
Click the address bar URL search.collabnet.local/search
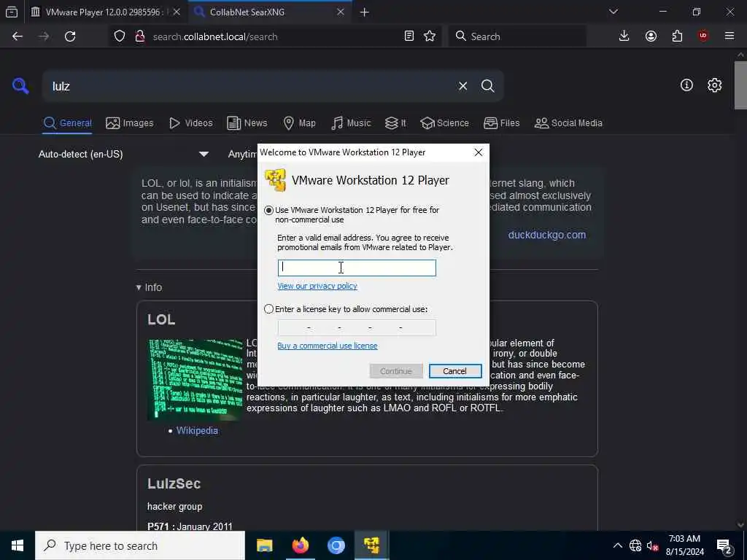215,36
